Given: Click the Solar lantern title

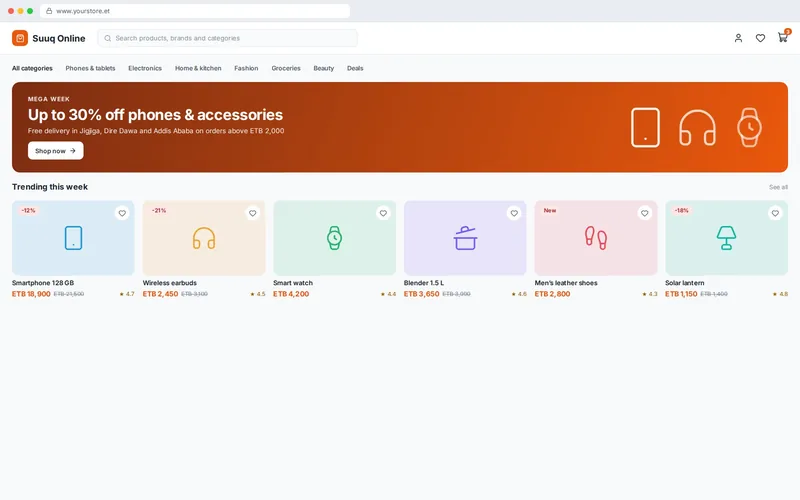Looking at the screenshot, I should (685, 283).
